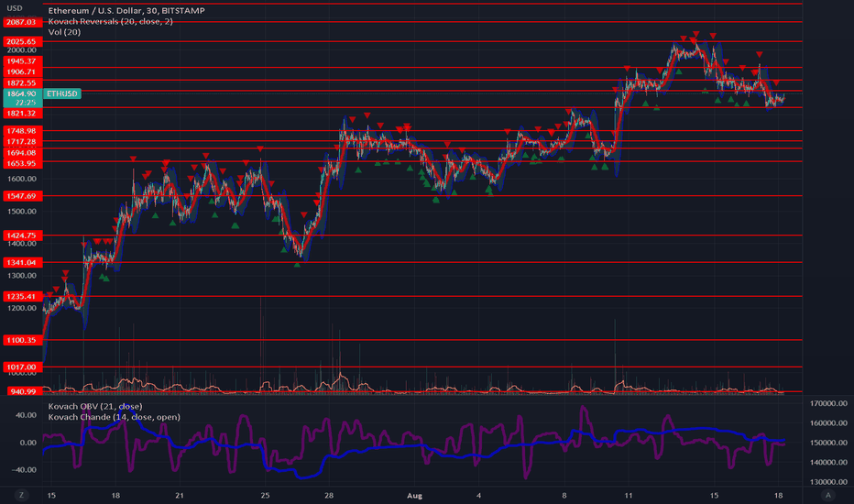The image size is (854, 504).
Task: Click the 40.00 Chande scale value
Action: pyautogui.click(x=27, y=415)
